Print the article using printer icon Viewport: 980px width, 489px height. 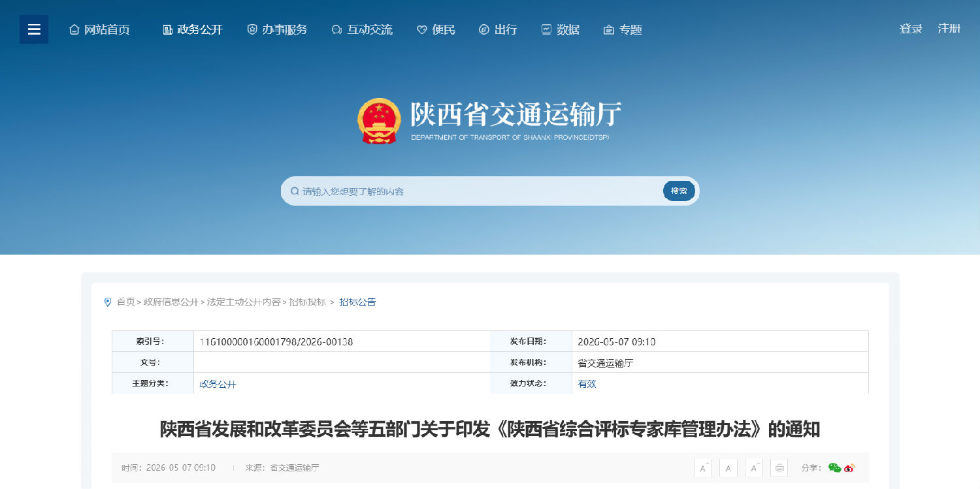tap(779, 467)
